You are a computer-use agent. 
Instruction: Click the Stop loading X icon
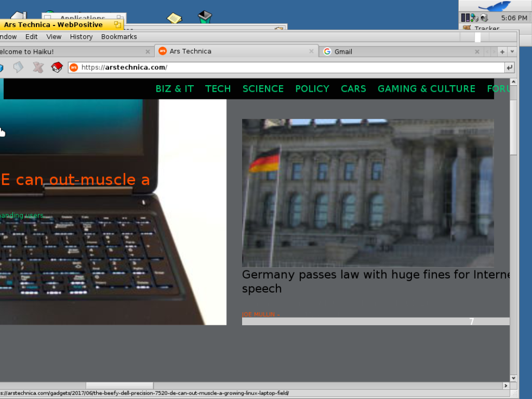click(37, 67)
